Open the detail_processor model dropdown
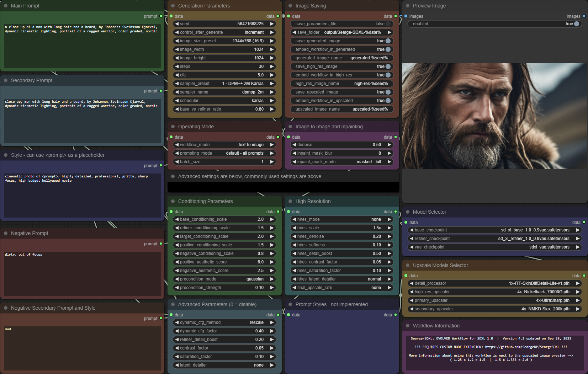This screenshot has width=588, height=374. pos(495,283)
